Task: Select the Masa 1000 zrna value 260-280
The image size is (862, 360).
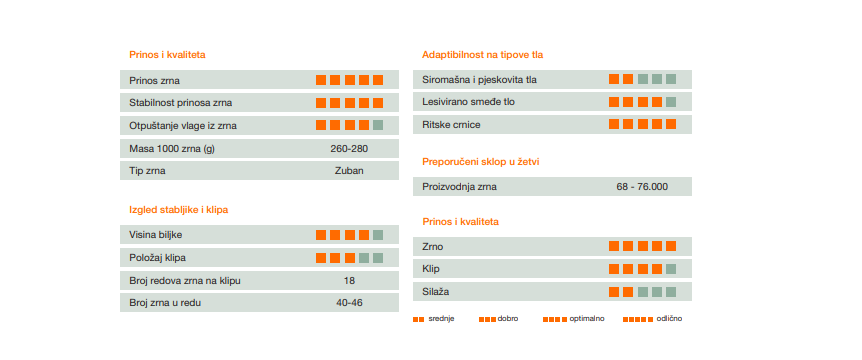Action: (349, 148)
